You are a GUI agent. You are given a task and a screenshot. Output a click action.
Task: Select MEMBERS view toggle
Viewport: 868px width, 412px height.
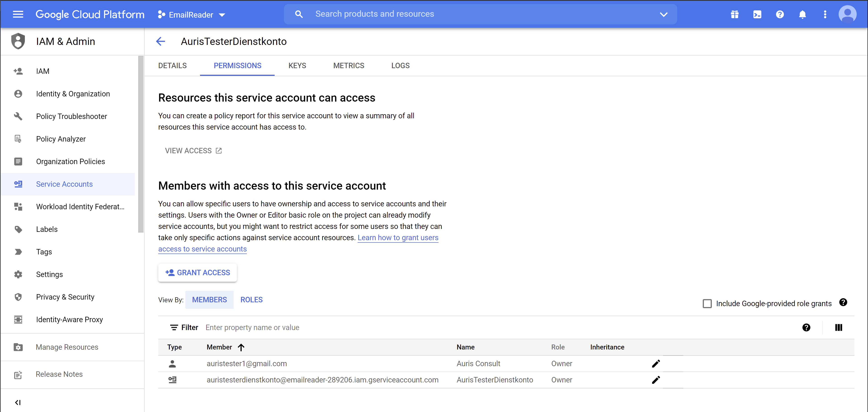(x=209, y=300)
